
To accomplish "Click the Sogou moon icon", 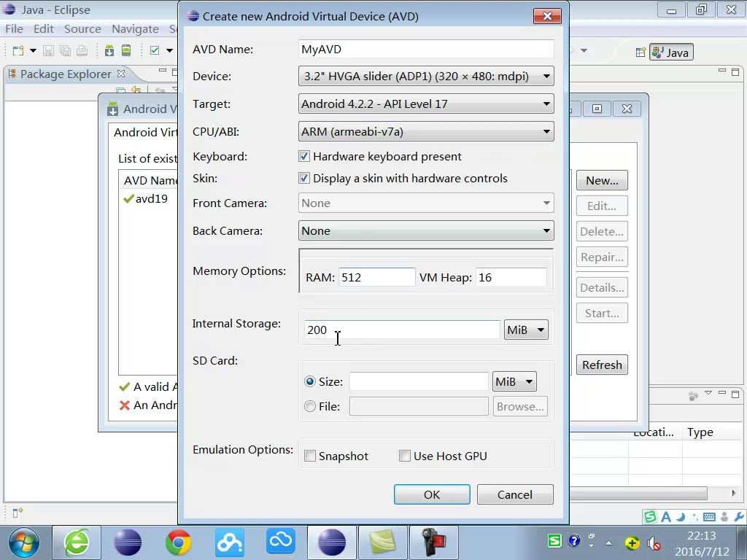I will point(681,517).
